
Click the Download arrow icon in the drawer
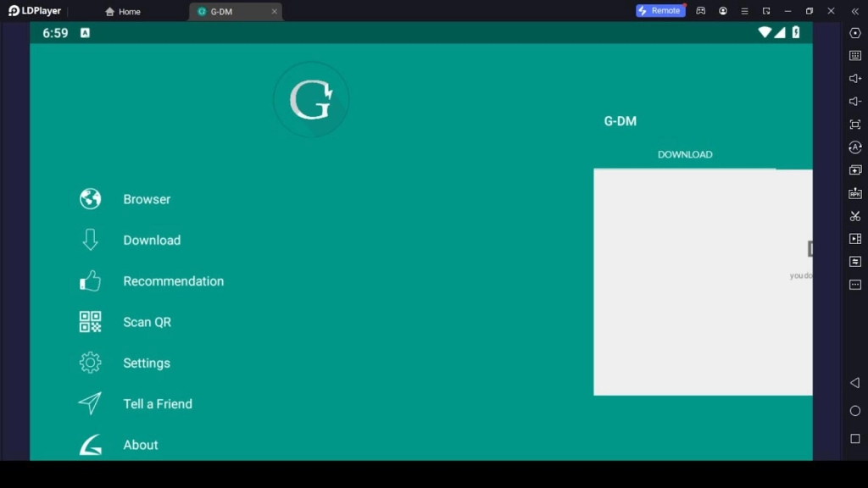pos(89,240)
